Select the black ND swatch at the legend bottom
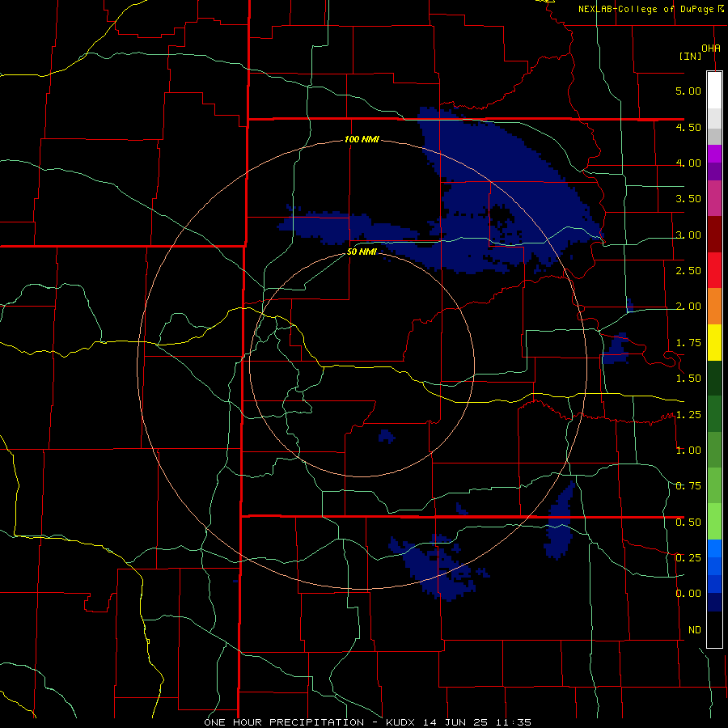Viewport: 728px width, 728px height. tap(714, 629)
